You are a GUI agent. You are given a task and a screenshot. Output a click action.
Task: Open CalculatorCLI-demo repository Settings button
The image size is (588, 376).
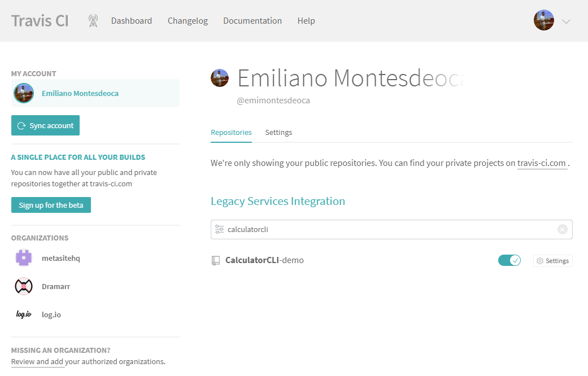(553, 261)
